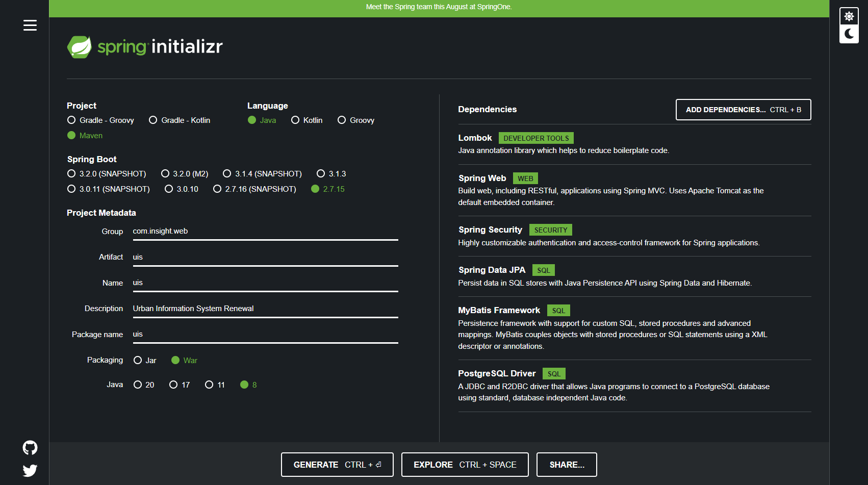Edit the Description input field
Image resolution: width=868 pixels, height=485 pixels.
[265, 309]
